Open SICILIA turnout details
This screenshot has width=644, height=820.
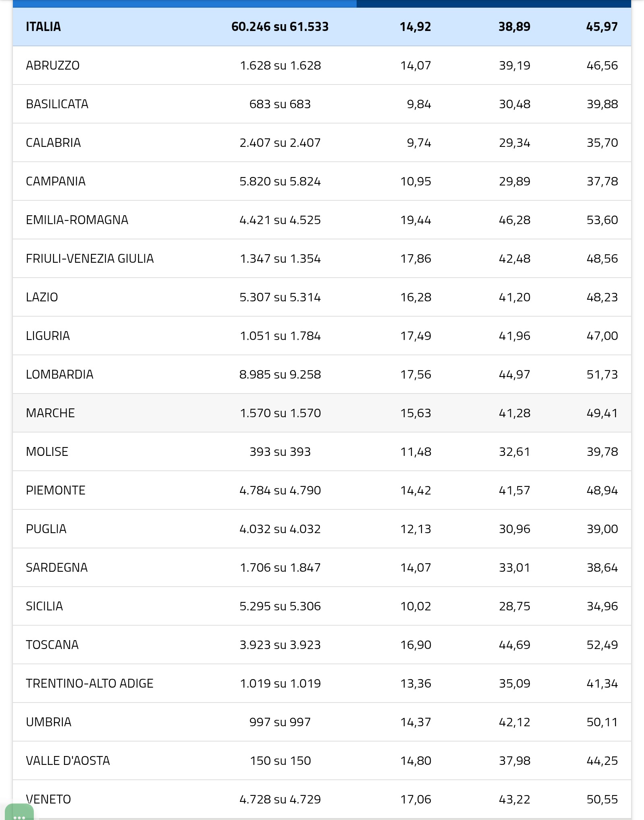[x=44, y=606]
